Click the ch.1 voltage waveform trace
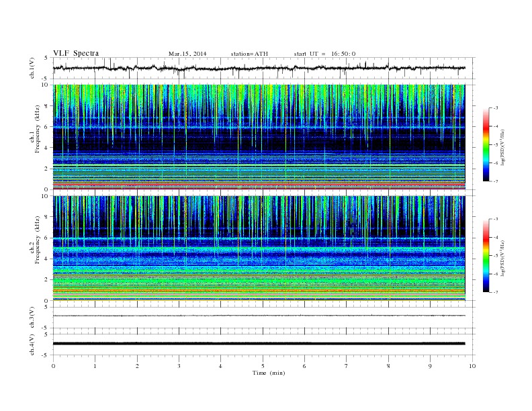532x411 pixels. tap(259, 68)
